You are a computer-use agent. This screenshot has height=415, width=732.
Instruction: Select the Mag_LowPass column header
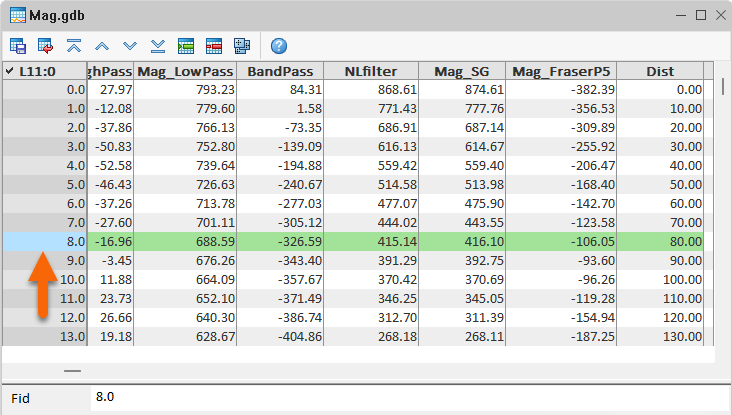coord(185,71)
